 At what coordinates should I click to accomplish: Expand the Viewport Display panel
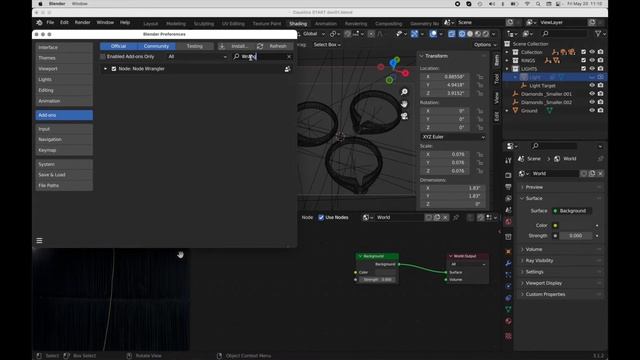pyautogui.click(x=544, y=283)
